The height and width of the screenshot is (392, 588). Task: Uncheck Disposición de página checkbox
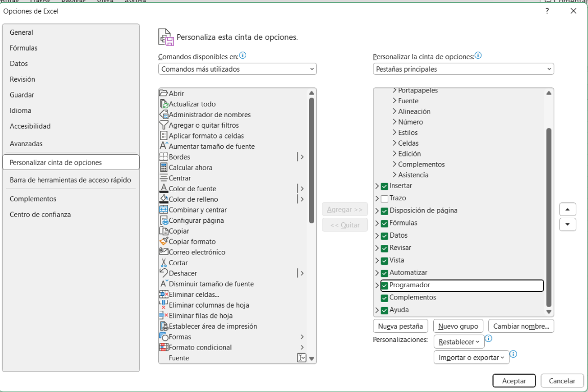[x=384, y=211]
